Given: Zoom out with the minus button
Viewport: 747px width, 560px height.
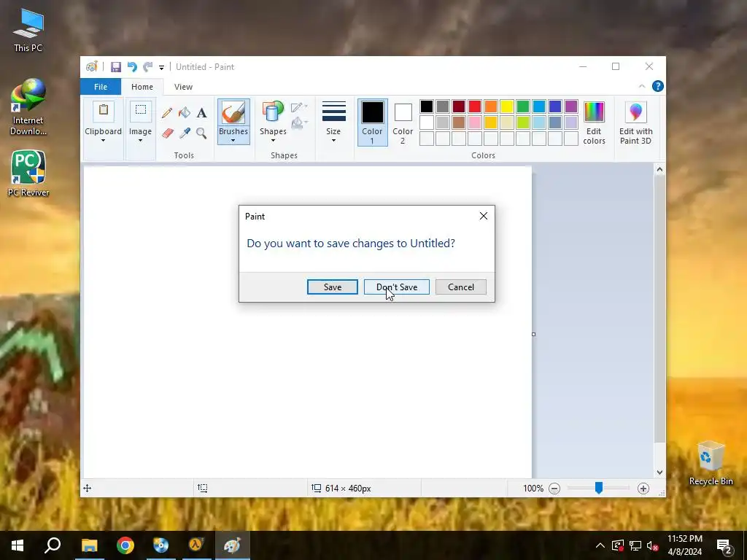Looking at the screenshot, I should point(554,488).
